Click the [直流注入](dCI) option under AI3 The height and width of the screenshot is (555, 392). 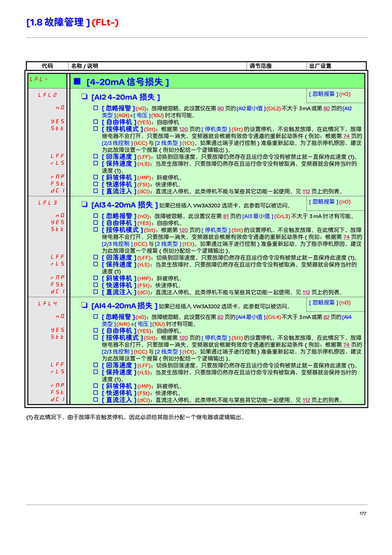pos(126,292)
